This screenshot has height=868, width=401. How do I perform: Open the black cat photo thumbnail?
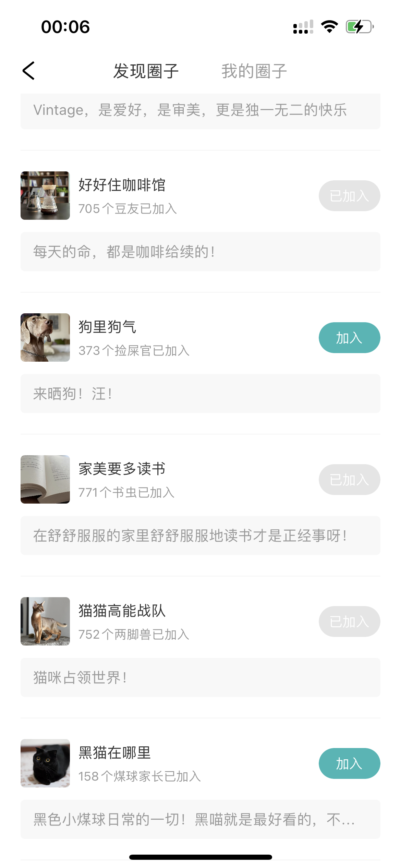pos(45,763)
